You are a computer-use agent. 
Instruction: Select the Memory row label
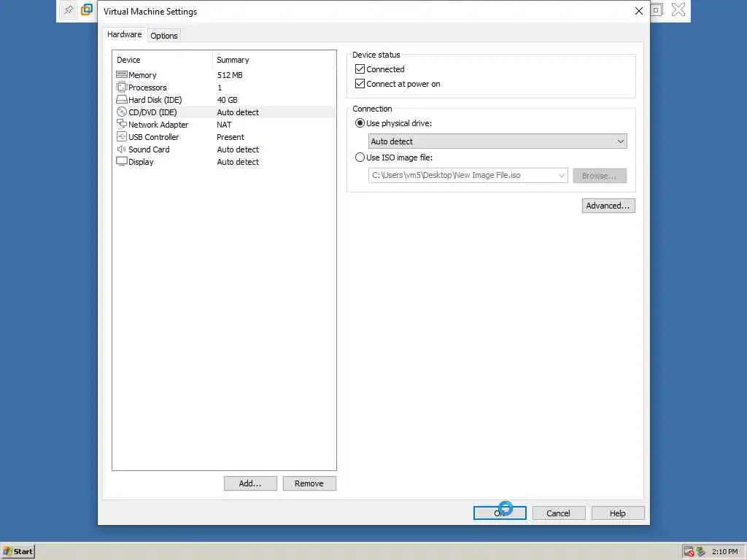click(x=142, y=75)
